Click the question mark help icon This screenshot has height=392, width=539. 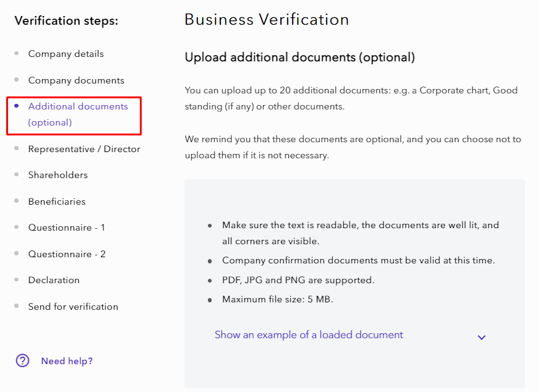pos(23,360)
